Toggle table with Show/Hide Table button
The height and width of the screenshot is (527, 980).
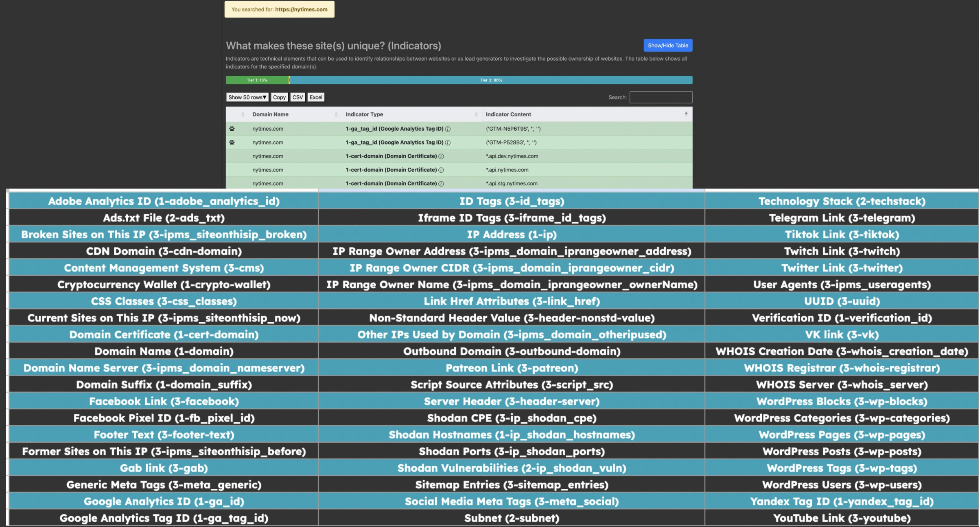click(x=667, y=45)
